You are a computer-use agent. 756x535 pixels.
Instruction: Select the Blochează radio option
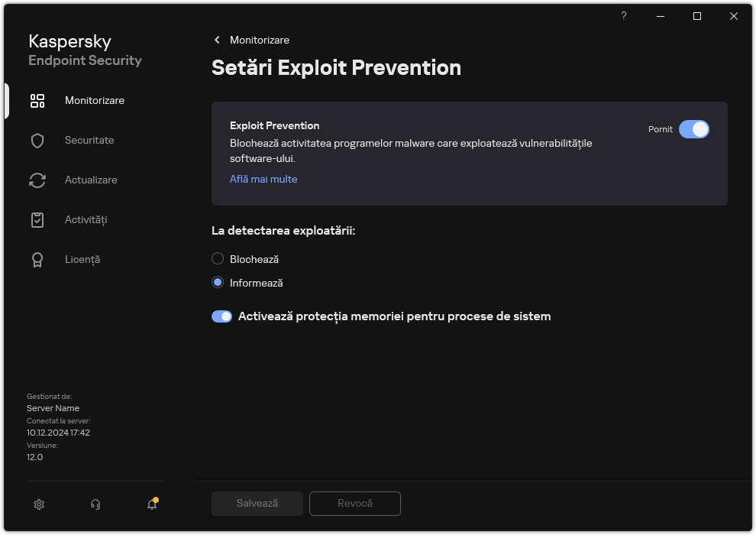click(x=218, y=259)
